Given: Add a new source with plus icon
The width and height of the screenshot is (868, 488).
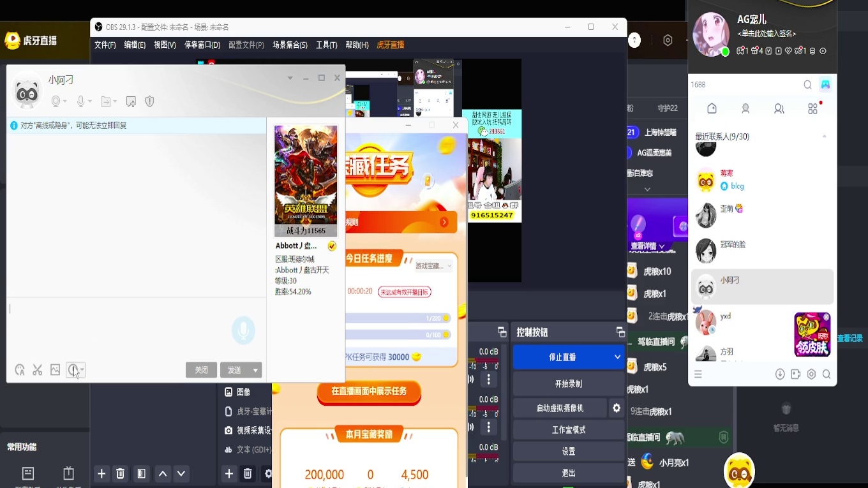Looking at the screenshot, I should click(229, 473).
